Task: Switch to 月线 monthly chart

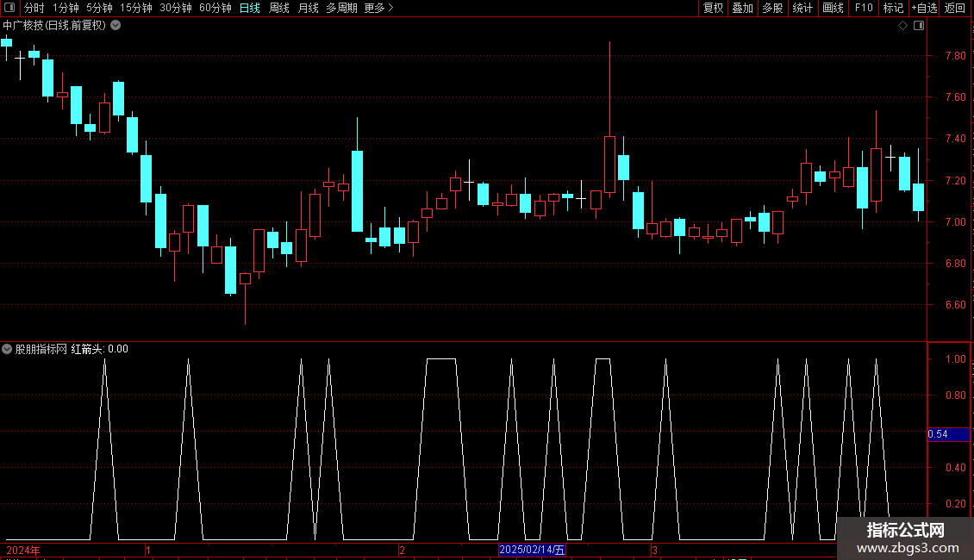Action: pos(308,8)
